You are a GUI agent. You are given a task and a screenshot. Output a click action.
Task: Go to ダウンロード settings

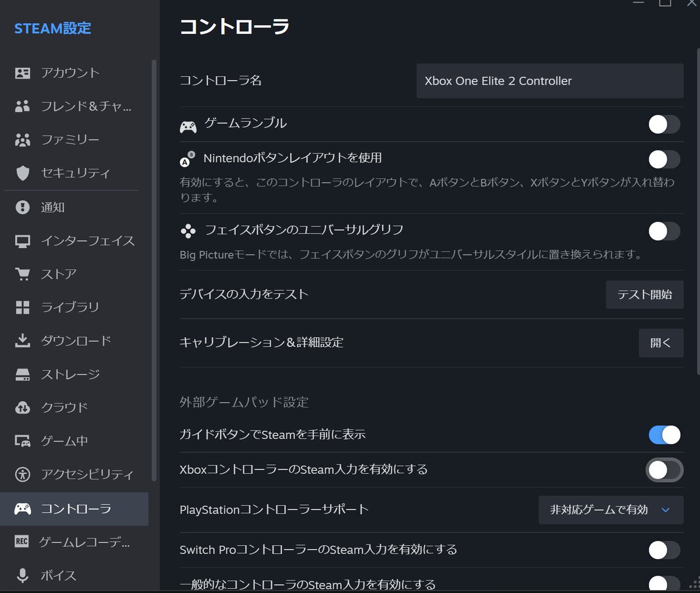(74, 341)
